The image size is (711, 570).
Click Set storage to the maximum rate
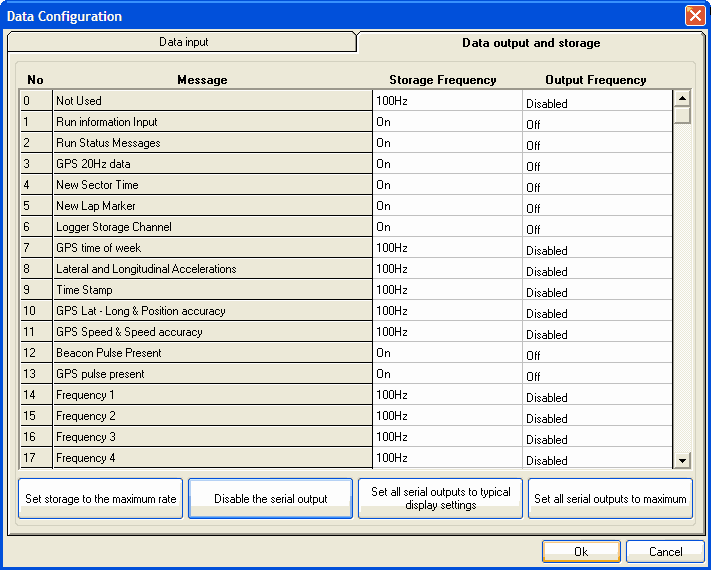(100, 498)
